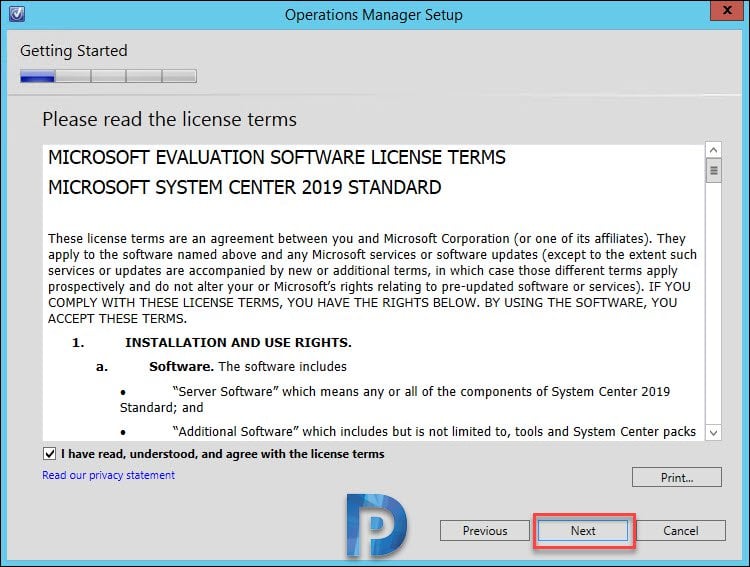Click the Operations Manager Setup title bar icon
Screen dimensions: 750x567
tap(17, 14)
